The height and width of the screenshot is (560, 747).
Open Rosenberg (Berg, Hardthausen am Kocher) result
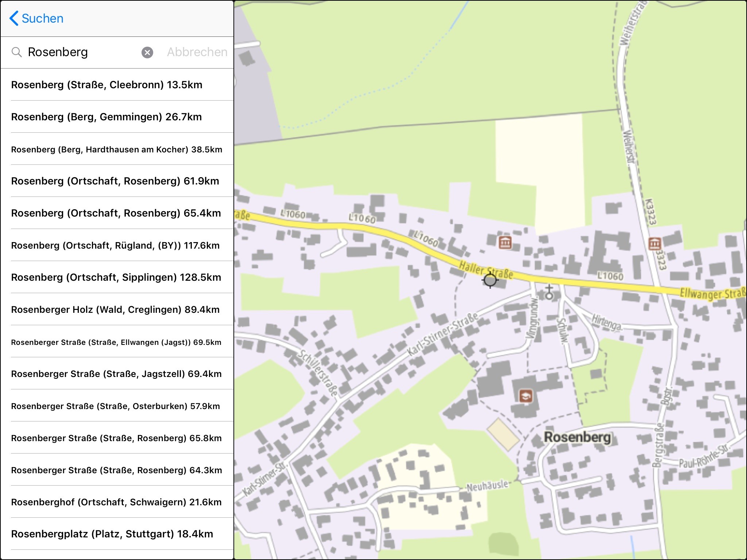tap(117, 149)
